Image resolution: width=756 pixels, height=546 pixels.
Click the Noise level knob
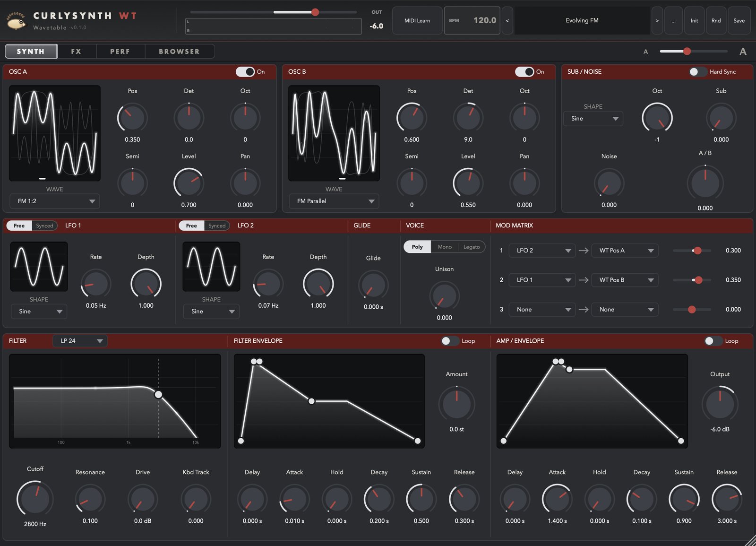pyautogui.click(x=609, y=183)
